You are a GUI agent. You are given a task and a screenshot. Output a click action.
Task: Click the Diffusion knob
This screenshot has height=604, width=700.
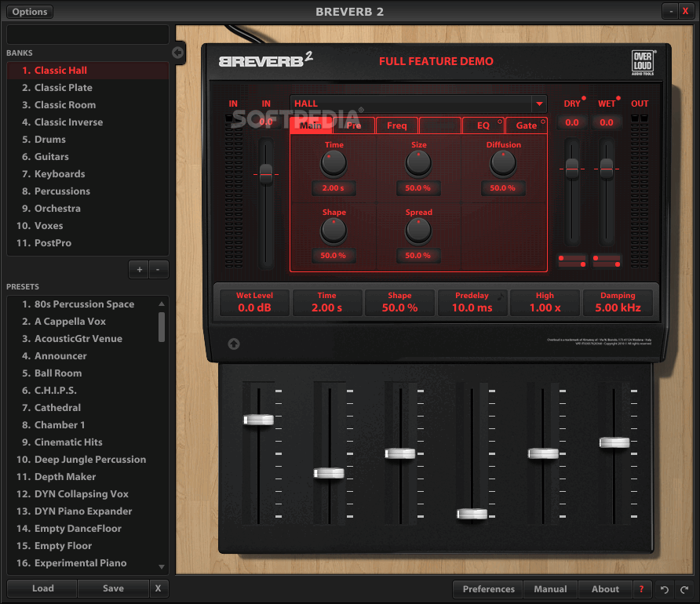503,163
